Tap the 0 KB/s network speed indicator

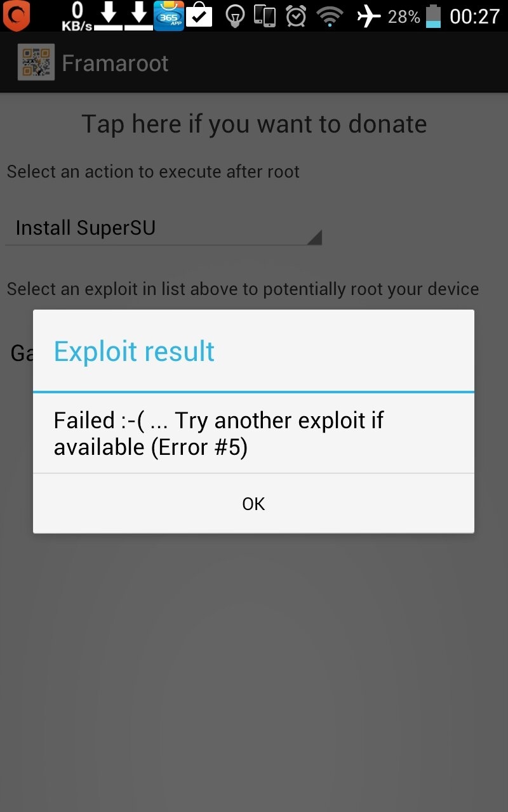click(77, 16)
